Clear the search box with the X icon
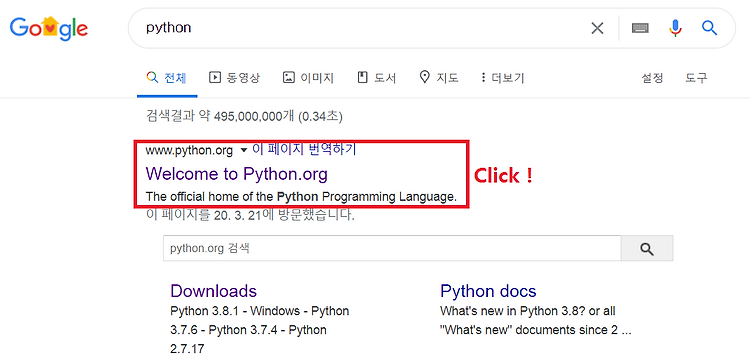 coord(597,28)
